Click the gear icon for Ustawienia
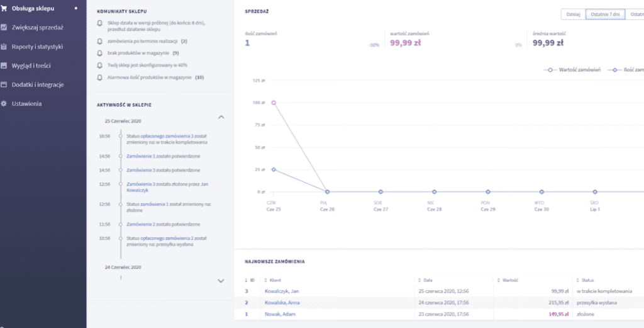The height and width of the screenshot is (328, 644). point(4,103)
